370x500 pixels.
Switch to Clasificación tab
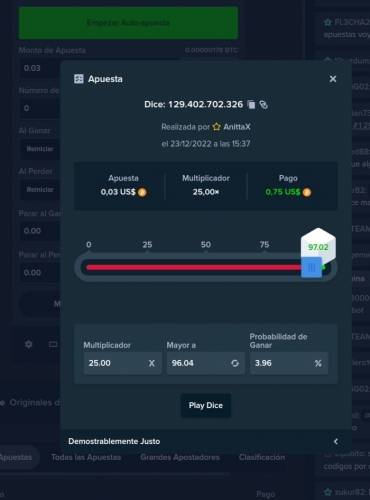pyautogui.click(x=262, y=457)
